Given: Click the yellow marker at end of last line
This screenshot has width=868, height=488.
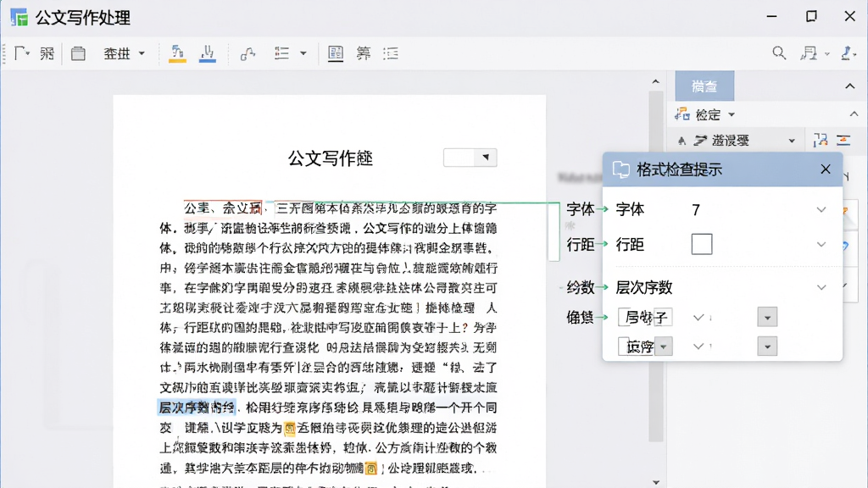Looking at the screenshot, I should [x=371, y=469].
